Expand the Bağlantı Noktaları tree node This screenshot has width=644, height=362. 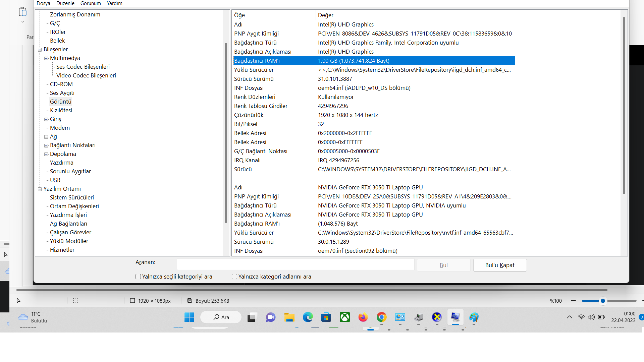click(x=46, y=145)
